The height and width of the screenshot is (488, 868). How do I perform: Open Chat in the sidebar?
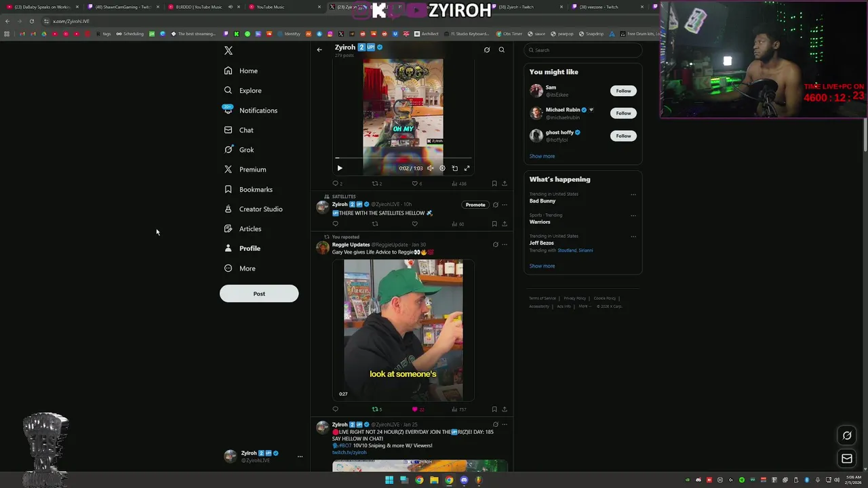pos(238,130)
